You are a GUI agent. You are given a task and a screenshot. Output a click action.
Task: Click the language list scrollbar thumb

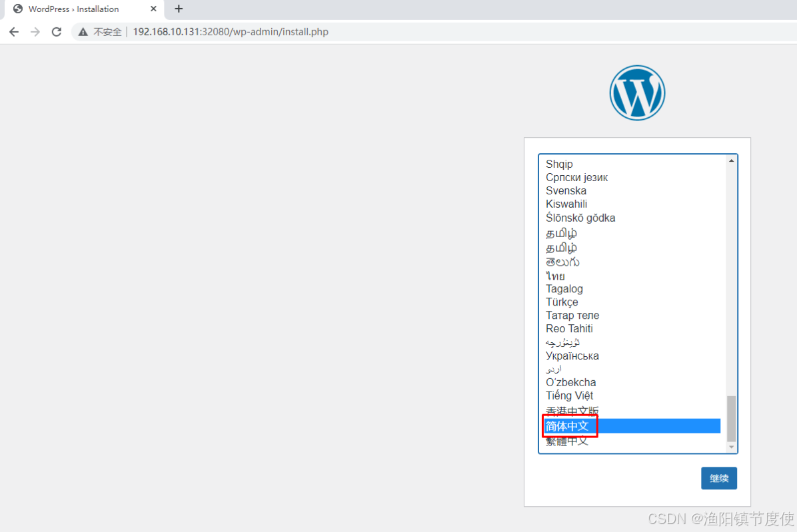(731, 419)
